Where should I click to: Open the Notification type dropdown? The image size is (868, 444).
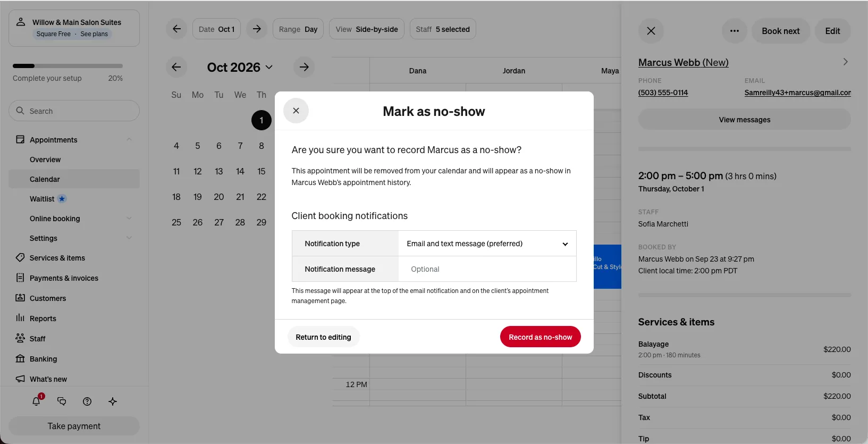pos(487,244)
